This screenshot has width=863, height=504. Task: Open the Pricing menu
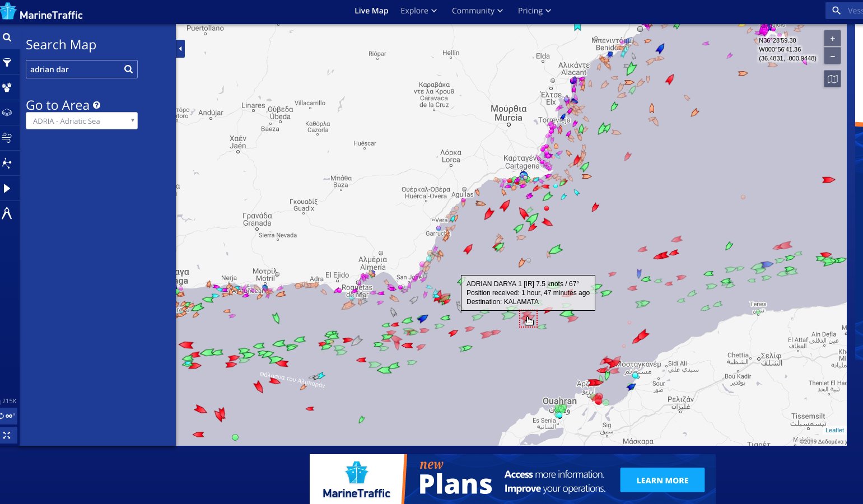click(534, 11)
